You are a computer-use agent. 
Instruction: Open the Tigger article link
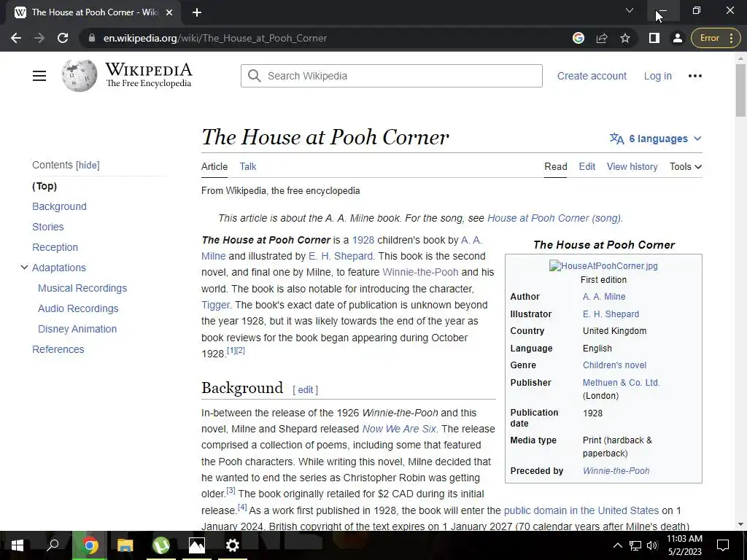point(215,305)
